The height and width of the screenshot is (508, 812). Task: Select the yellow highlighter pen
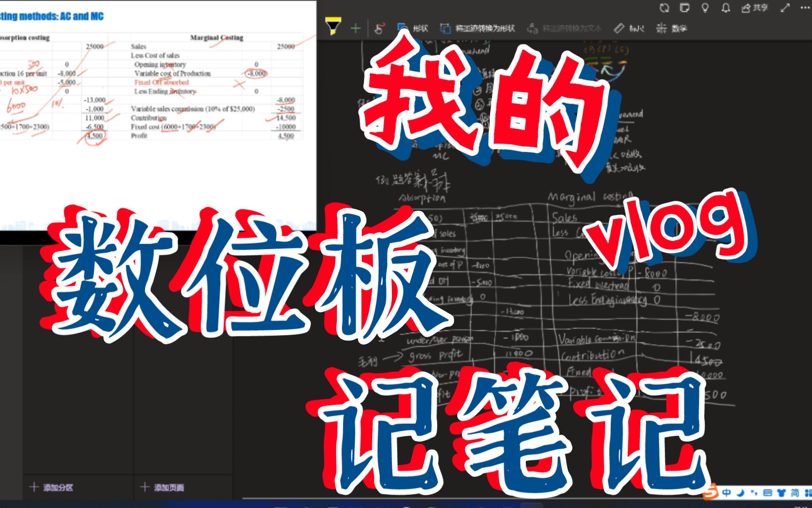[334, 27]
